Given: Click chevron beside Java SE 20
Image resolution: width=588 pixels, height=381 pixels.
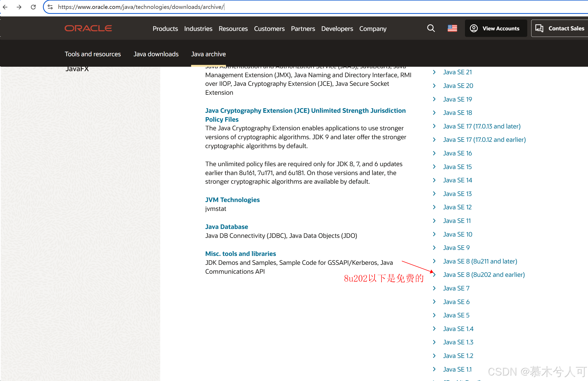Looking at the screenshot, I should point(434,86).
